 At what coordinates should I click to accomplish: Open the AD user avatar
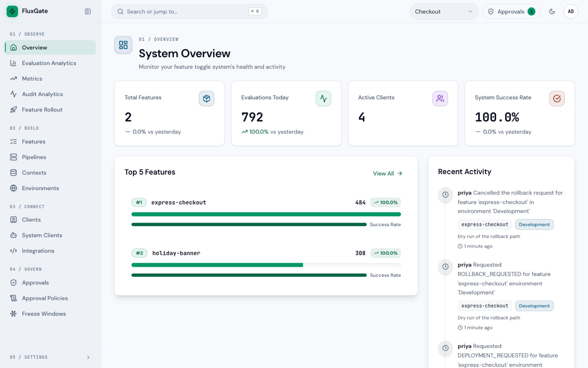tap(571, 11)
